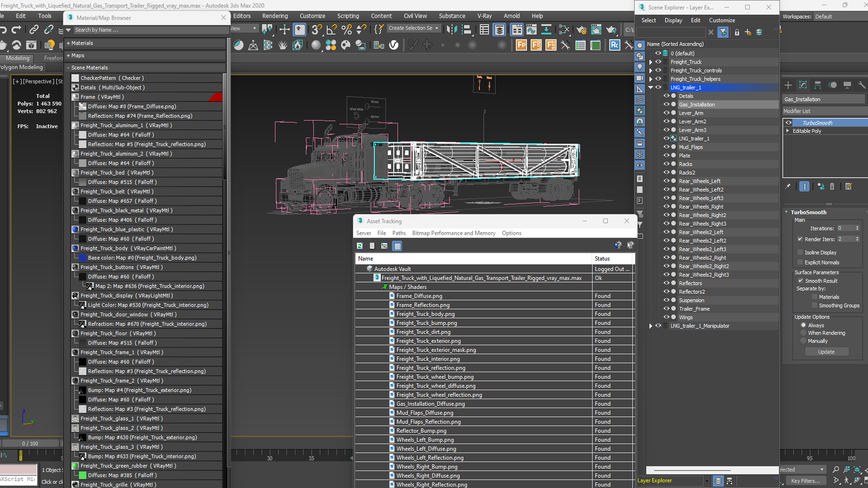The width and height of the screenshot is (868, 488).
Task: Toggle the Layer Explorer toolbar icon
Action: (x=499, y=30)
